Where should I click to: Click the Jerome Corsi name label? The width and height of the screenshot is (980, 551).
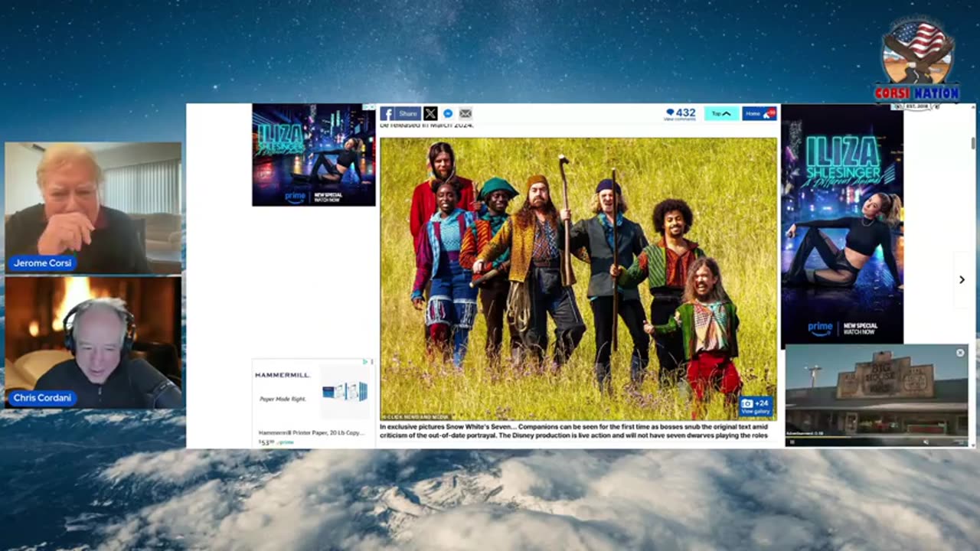tap(42, 262)
